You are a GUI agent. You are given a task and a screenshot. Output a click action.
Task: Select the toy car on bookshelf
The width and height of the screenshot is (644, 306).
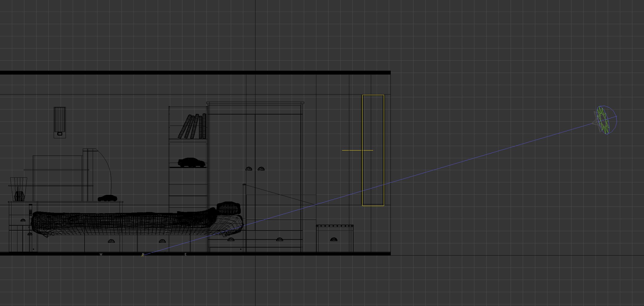pos(192,162)
